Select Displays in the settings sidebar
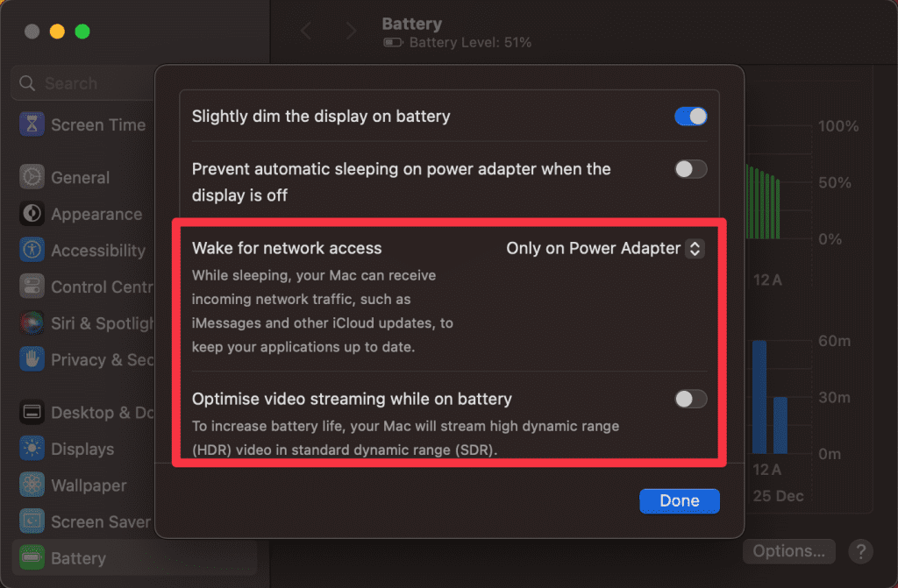The image size is (898, 588). tap(82, 449)
